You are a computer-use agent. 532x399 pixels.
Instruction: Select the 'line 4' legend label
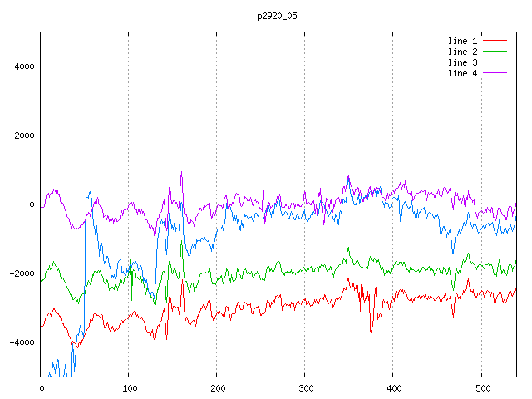pos(462,73)
